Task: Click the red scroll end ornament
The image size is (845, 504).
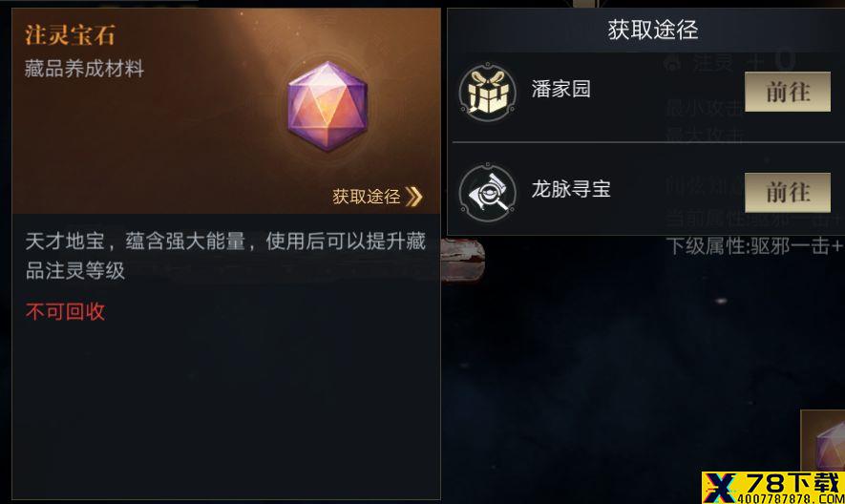Action: (462, 261)
